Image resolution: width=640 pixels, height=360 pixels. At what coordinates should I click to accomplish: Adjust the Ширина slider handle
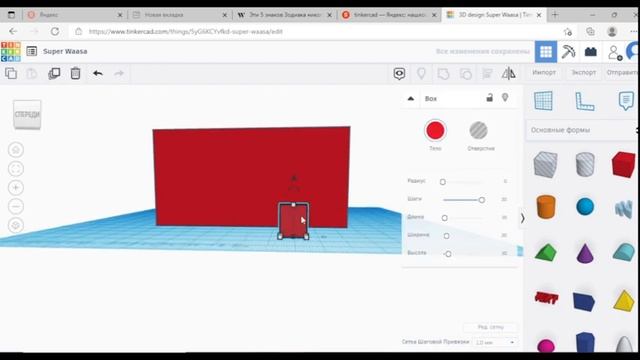pos(447,236)
